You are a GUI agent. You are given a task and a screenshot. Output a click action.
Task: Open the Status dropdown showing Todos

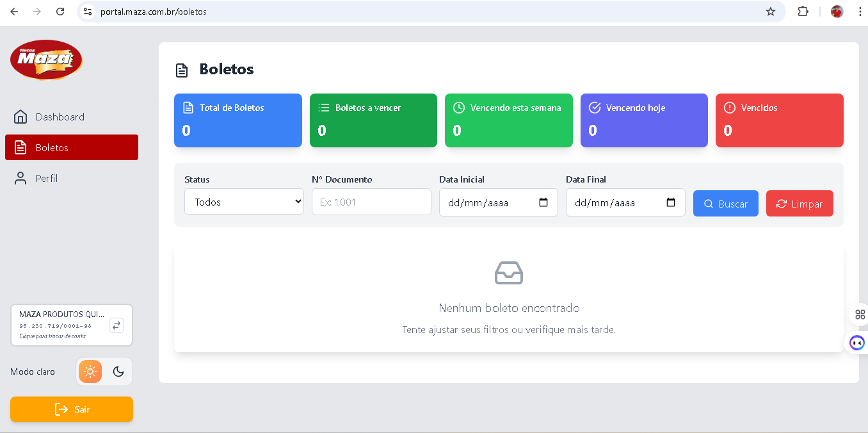click(244, 202)
